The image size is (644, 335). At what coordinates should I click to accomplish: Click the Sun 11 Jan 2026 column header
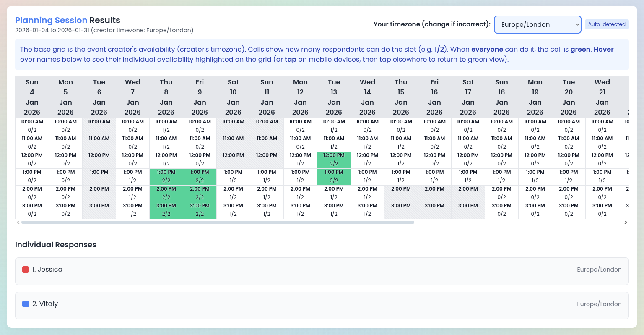coord(267,97)
